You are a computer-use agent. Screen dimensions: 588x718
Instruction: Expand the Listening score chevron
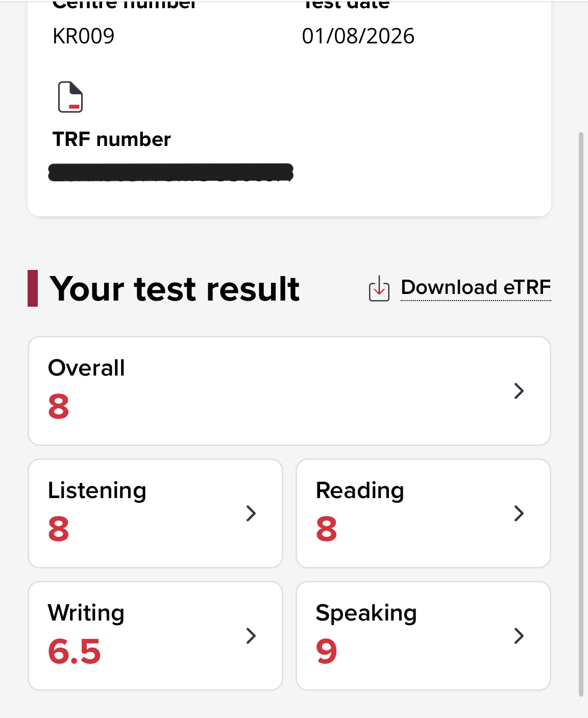coord(251,513)
